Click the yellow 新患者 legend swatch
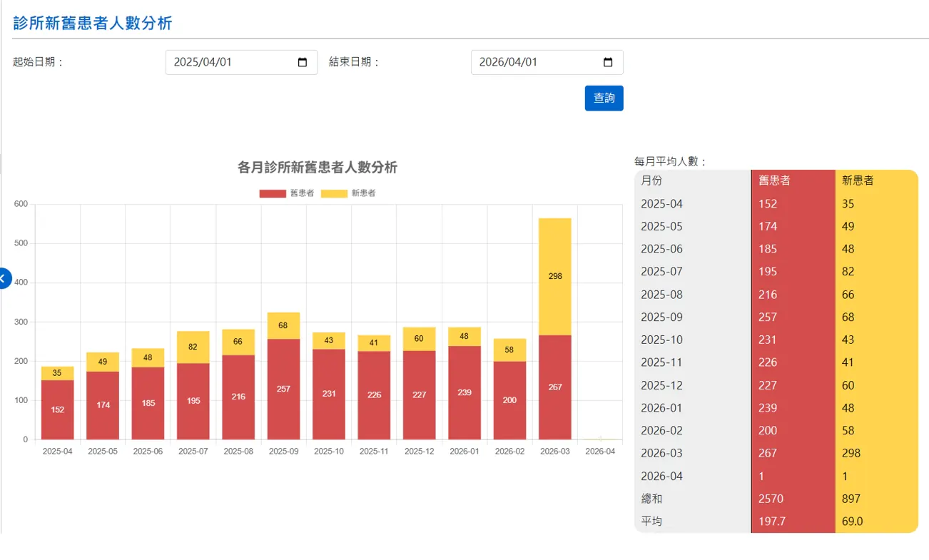Viewport: 929px width, 560px height. pos(335,193)
